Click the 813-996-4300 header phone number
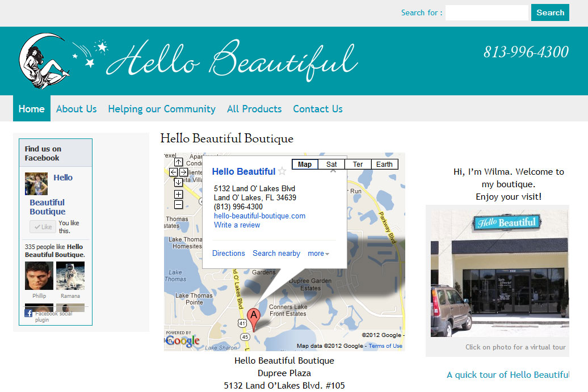This screenshot has width=588, height=392. tap(526, 52)
